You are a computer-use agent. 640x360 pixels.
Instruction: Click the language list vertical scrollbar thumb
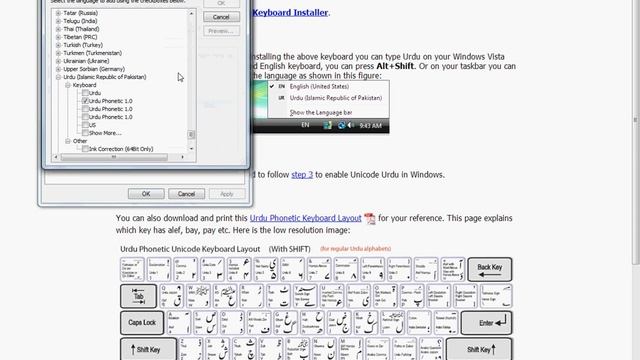point(191,134)
